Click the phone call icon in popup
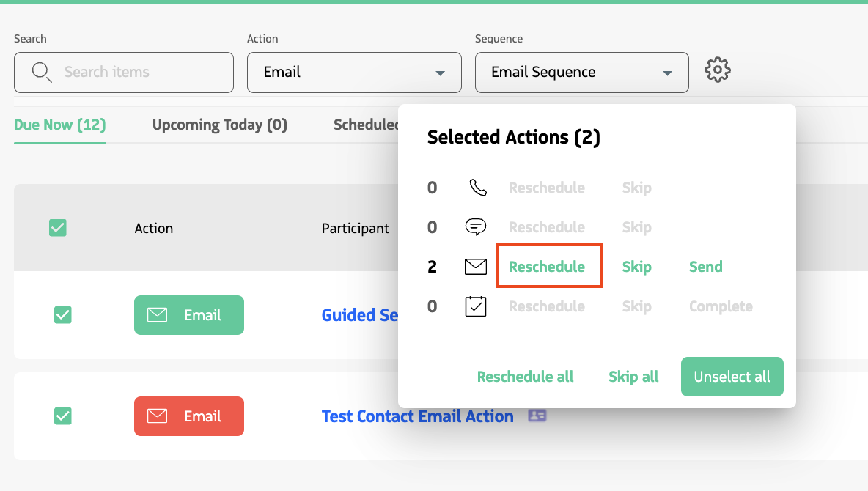868x491 pixels. tap(477, 188)
